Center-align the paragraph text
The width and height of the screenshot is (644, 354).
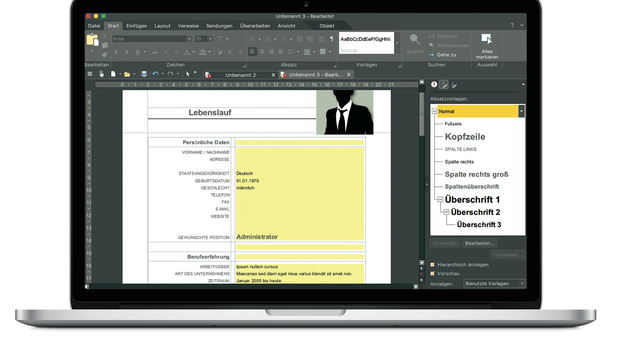pos(262,52)
